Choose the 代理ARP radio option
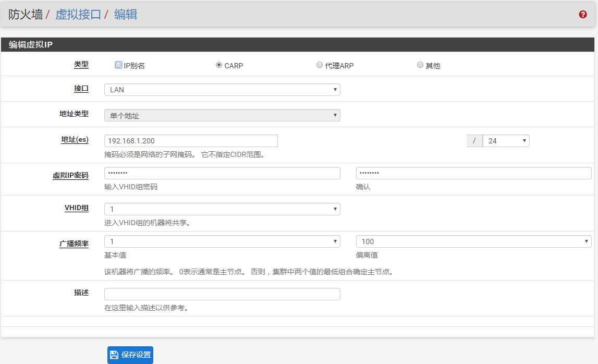 coord(320,65)
